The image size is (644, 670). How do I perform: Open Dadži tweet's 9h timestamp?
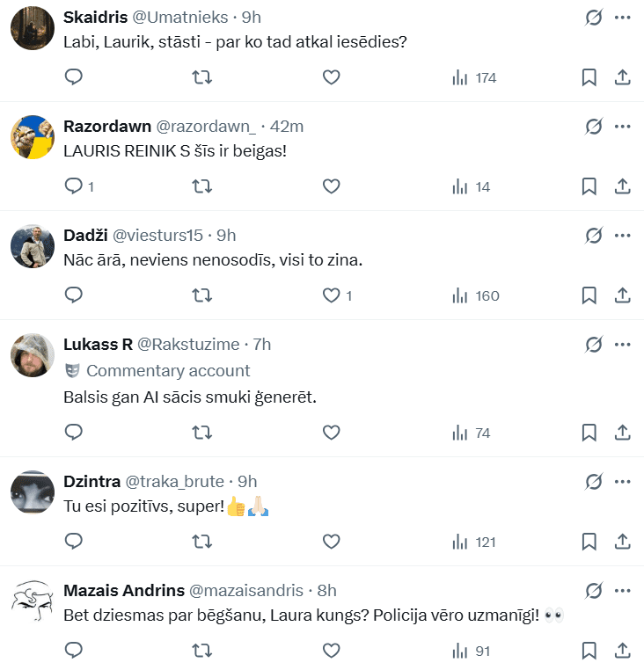point(226,235)
